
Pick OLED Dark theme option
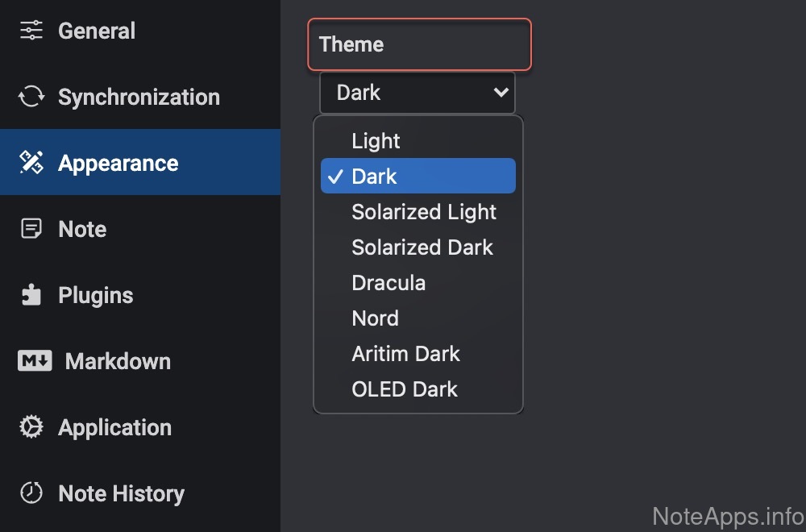(x=404, y=389)
